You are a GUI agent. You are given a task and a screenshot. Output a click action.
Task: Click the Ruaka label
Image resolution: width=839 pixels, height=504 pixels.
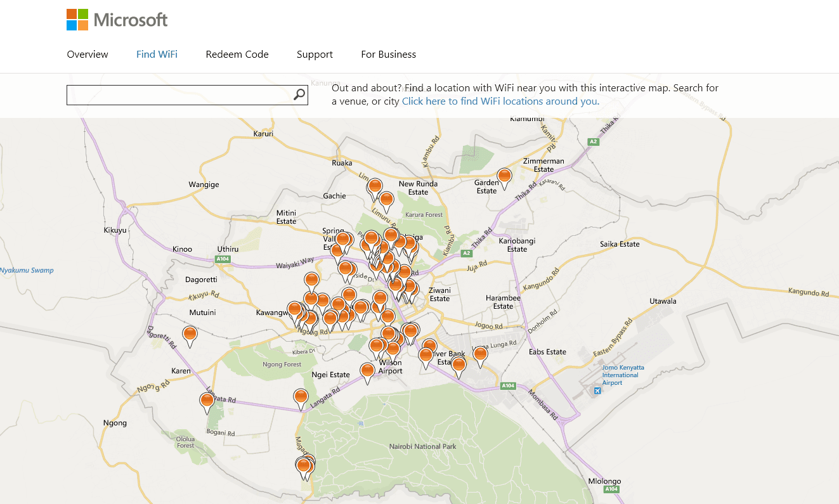click(342, 163)
